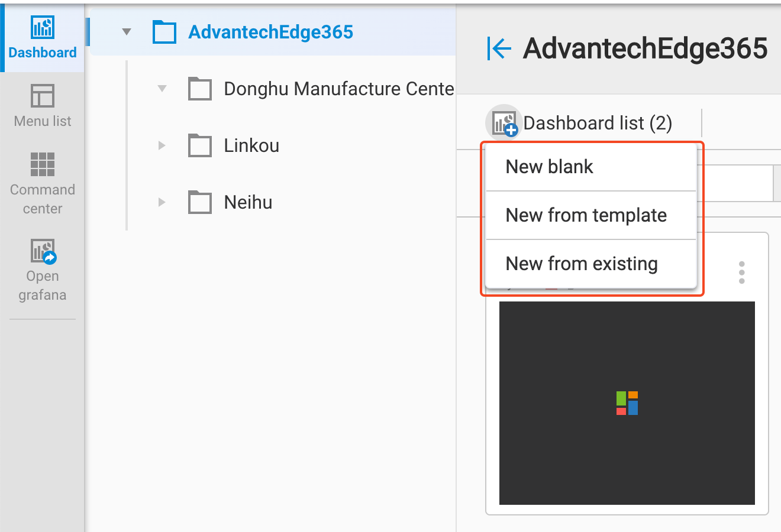Click the Dashboard list (2) label
The width and height of the screenshot is (781, 532).
pyautogui.click(x=598, y=123)
